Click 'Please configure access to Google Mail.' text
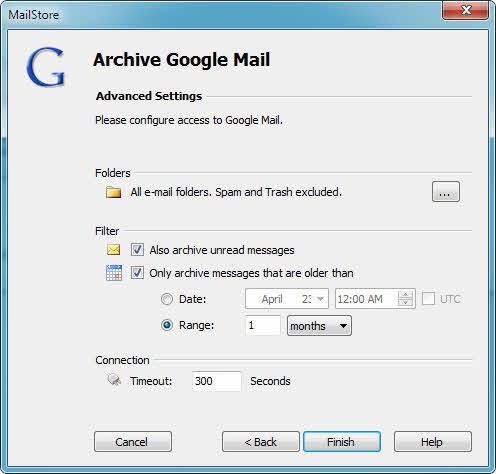This screenshot has width=496, height=474. click(x=189, y=120)
